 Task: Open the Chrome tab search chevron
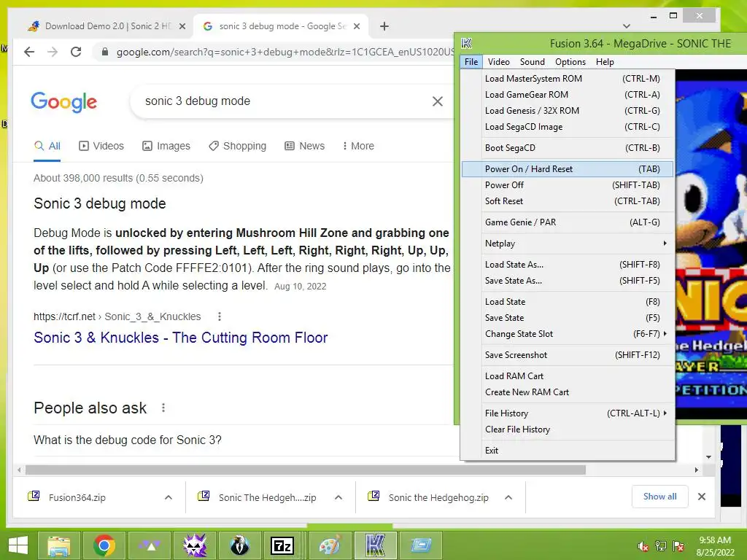tap(627, 26)
